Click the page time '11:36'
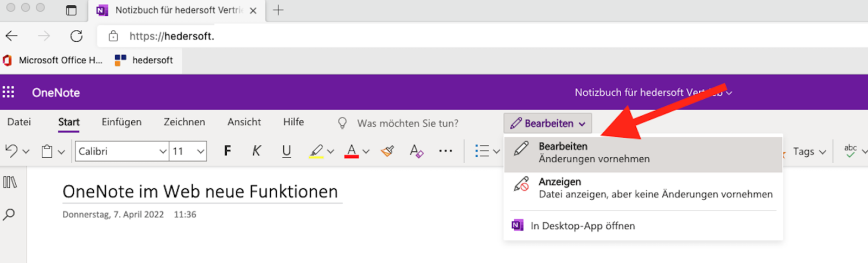 (185, 215)
